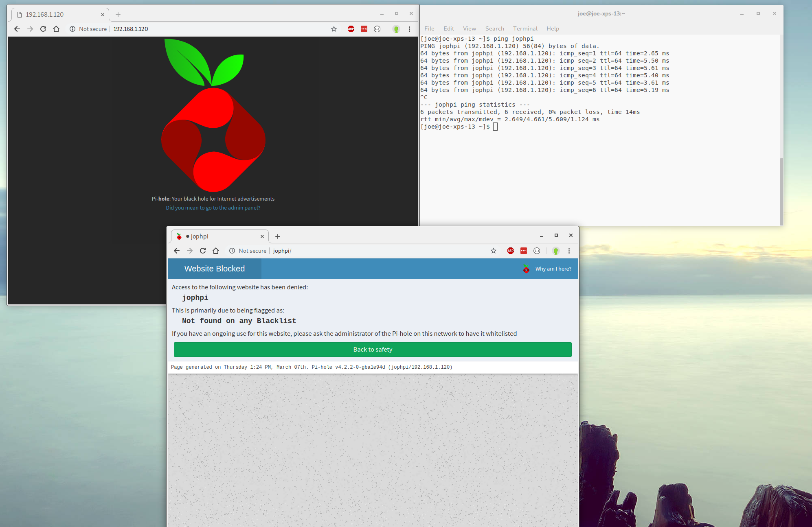Click the Adblock Plus icon in jophpi window
Viewport: 812px width, 527px height.
point(510,251)
